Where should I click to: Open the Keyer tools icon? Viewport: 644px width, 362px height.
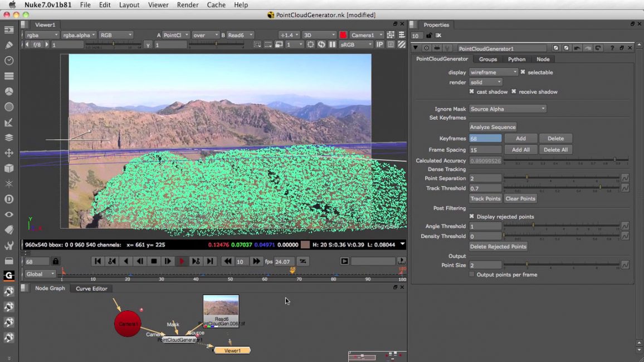tap(8, 123)
